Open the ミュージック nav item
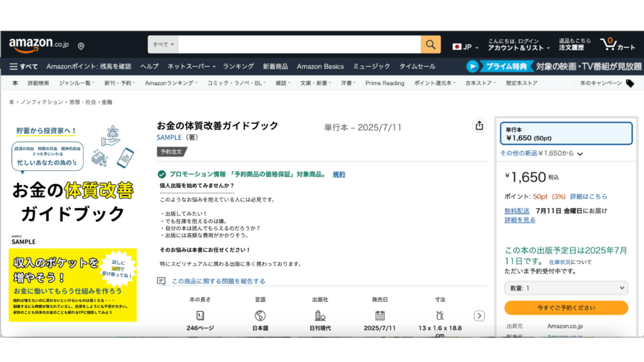644x362 pixels. point(372,67)
